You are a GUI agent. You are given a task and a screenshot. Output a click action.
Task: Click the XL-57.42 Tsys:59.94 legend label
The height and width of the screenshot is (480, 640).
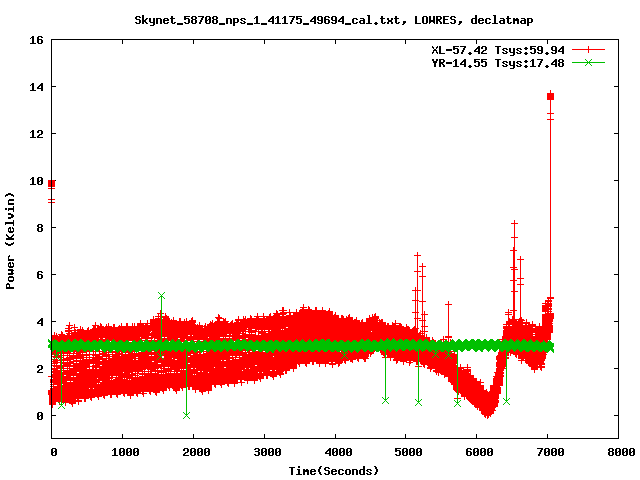tap(498, 50)
